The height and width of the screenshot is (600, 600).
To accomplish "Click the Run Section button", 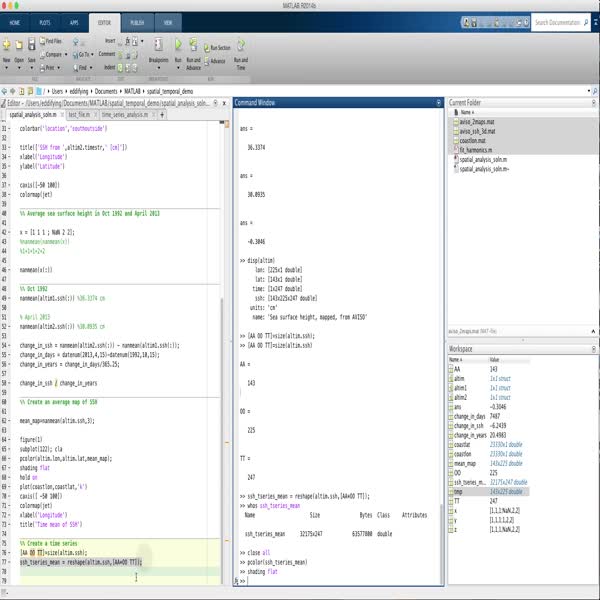I will pyautogui.click(x=219, y=47).
